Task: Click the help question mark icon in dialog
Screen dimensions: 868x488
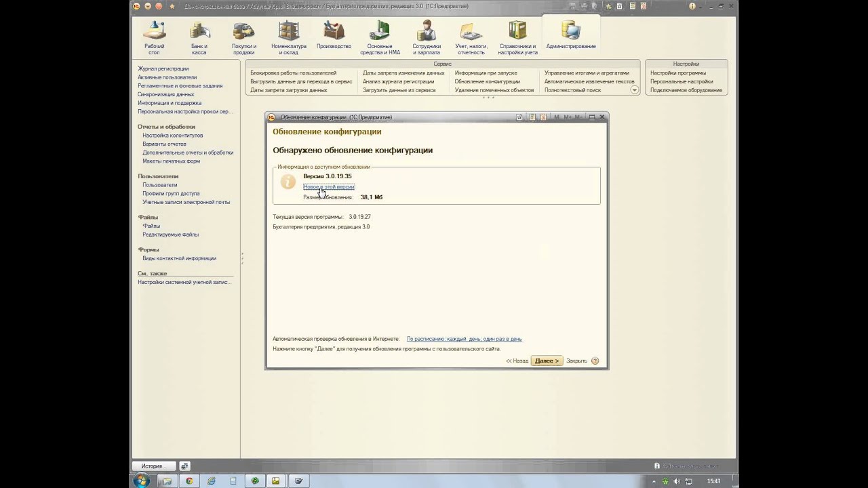Action: 595,361
